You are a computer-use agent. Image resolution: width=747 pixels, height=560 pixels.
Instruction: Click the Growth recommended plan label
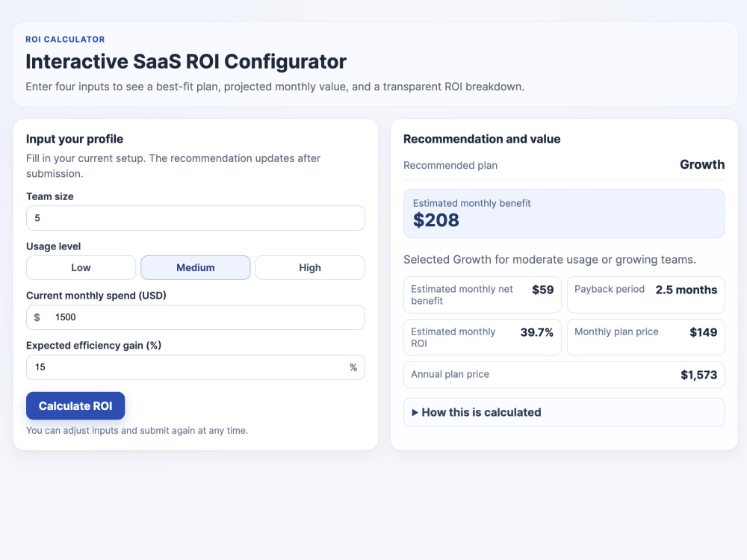click(701, 165)
